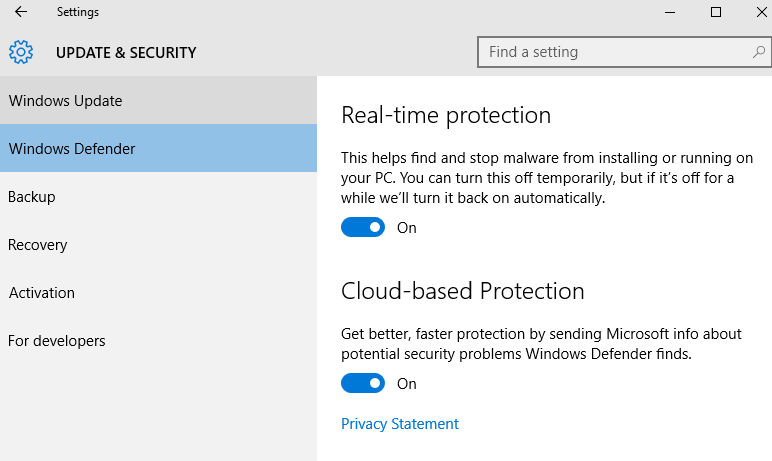Click the On label beside Cloud-based Protection
This screenshot has width=772, height=461.
[x=407, y=384]
